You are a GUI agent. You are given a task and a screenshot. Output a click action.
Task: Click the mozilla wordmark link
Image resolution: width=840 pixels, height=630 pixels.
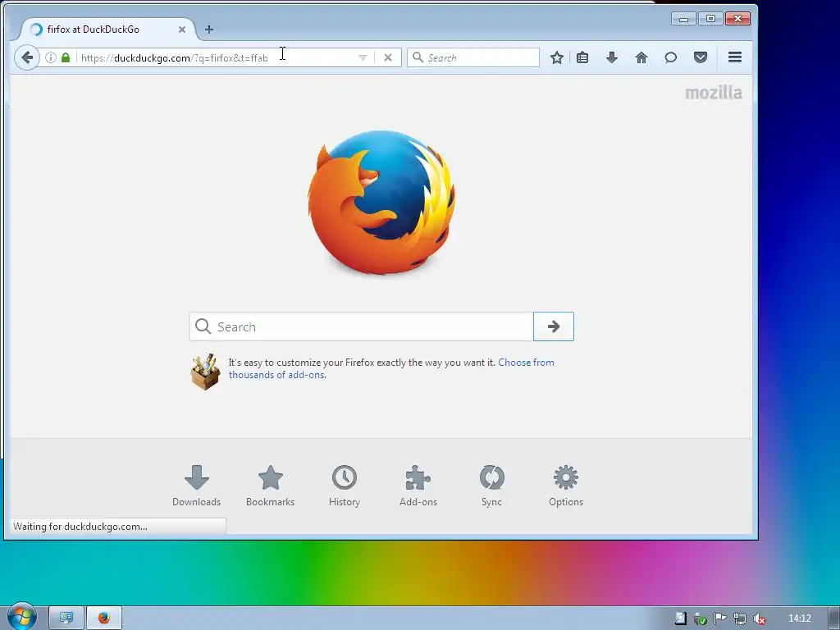[x=714, y=93]
